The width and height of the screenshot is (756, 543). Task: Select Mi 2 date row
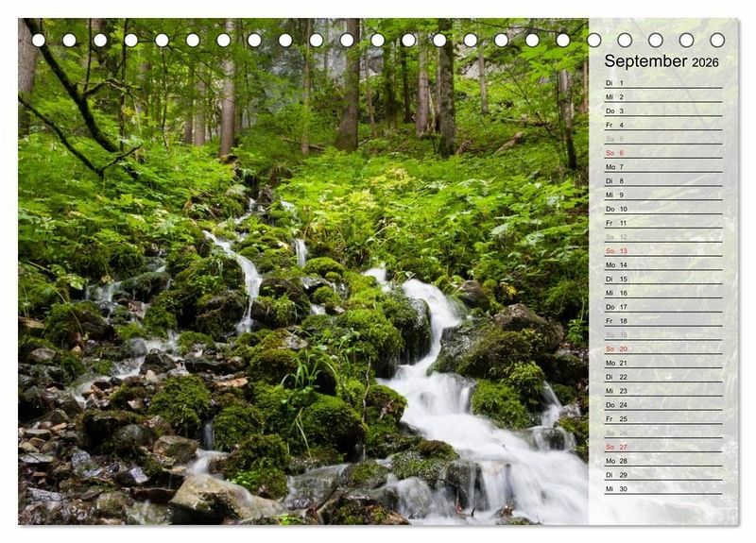point(662,97)
